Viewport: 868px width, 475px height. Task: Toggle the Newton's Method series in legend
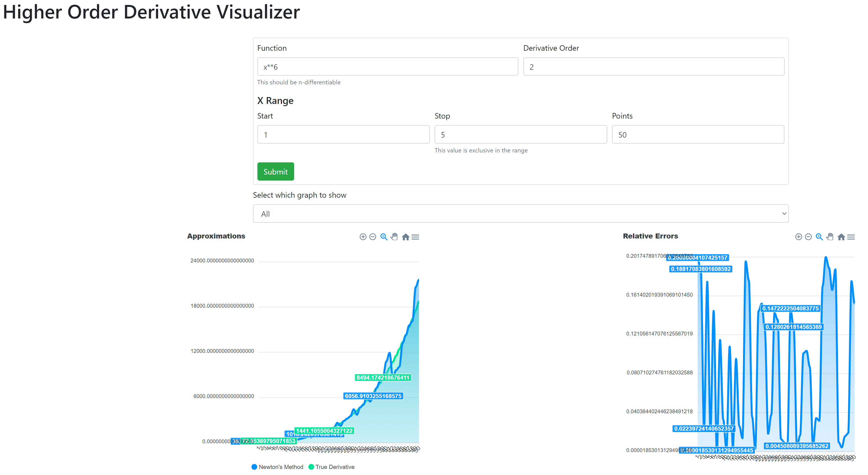click(277, 467)
